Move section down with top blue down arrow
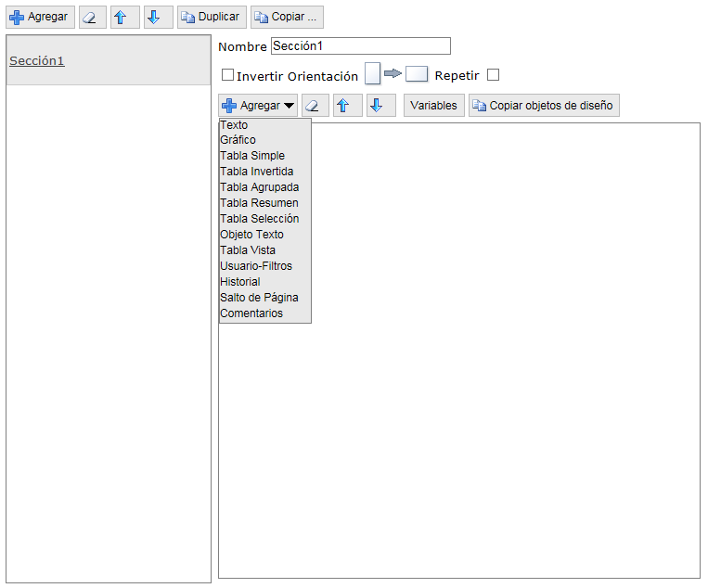 pyautogui.click(x=158, y=17)
